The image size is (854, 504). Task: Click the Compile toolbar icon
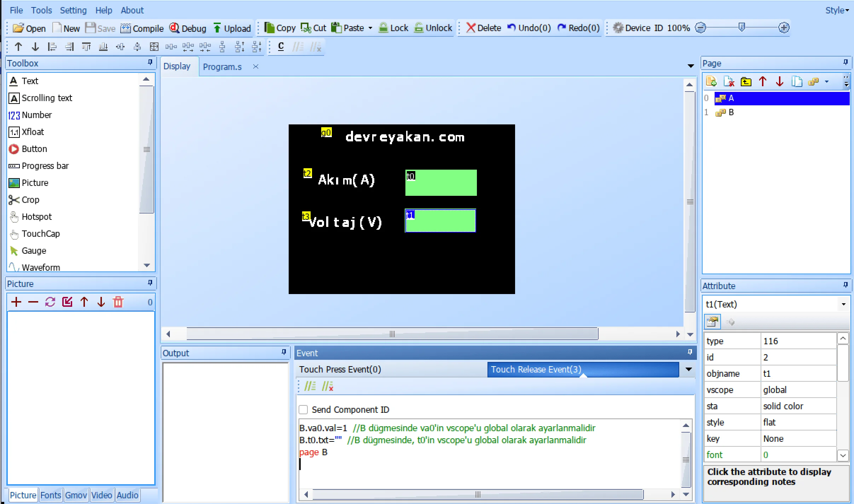(x=125, y=28)
